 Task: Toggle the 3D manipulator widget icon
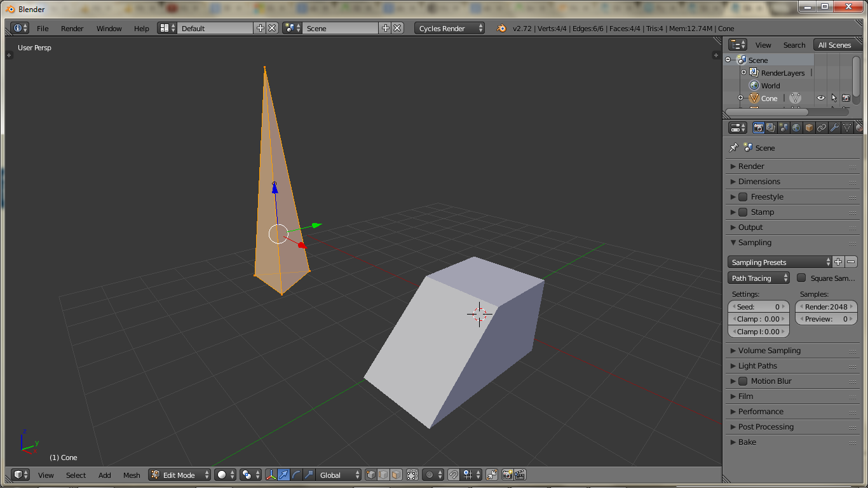click(x=271, y=475)
